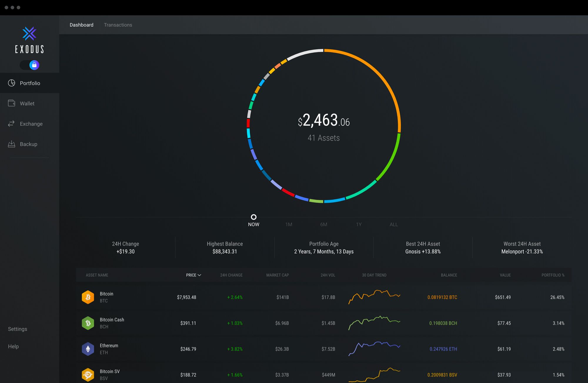
Task: Click the Backup download icon
Action: coord(11,144)
